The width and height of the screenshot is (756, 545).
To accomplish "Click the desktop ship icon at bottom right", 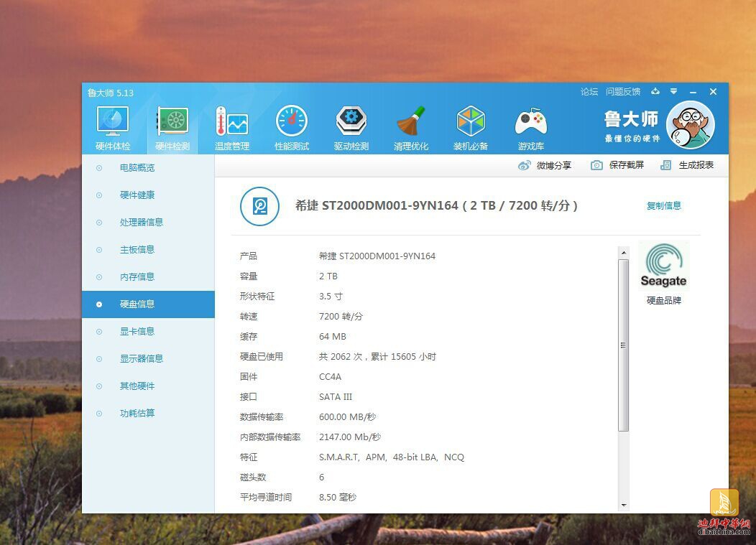I will pyautogui.click(x=724, y=503).
